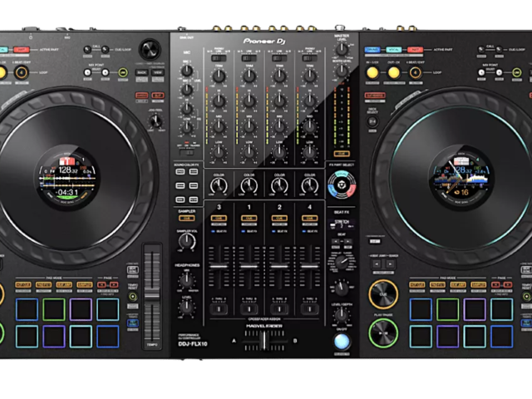Tap the right deck beat jump left arrow
Screen dimensions: 532x399
click(x=377, y=264)
